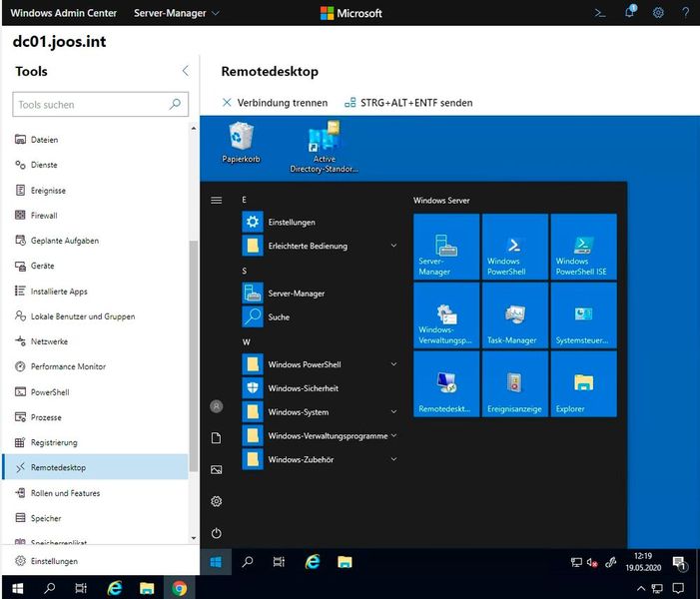Click remote desktop Start button
The width and height of the screenshot is (700, 599).
pos(216,562)
